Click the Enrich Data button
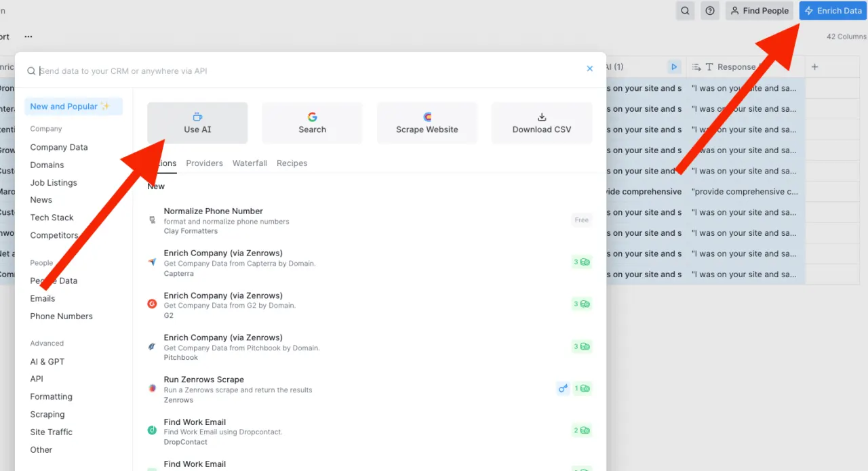The width and height of the screenshot is (868, 471). tap(833, 11)
